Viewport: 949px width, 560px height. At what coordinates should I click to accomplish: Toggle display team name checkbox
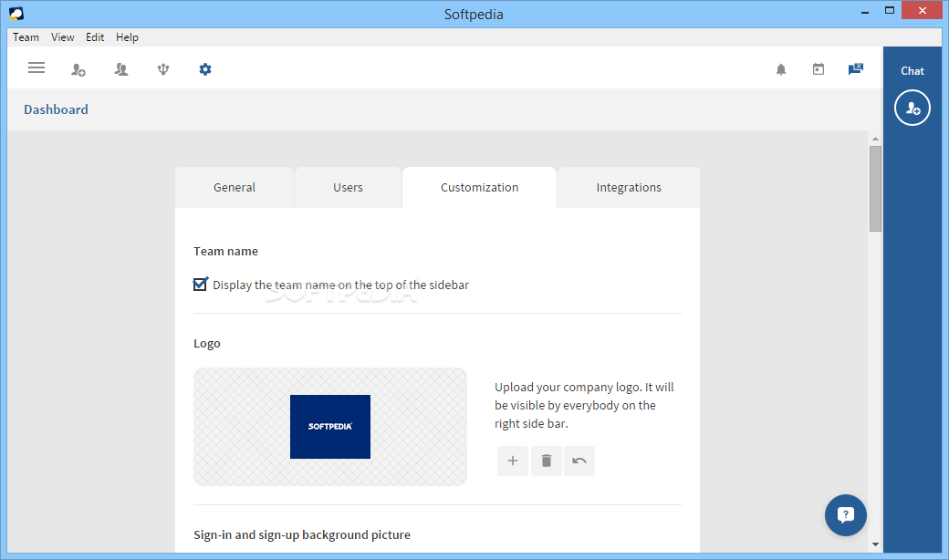tap(201, 285)
